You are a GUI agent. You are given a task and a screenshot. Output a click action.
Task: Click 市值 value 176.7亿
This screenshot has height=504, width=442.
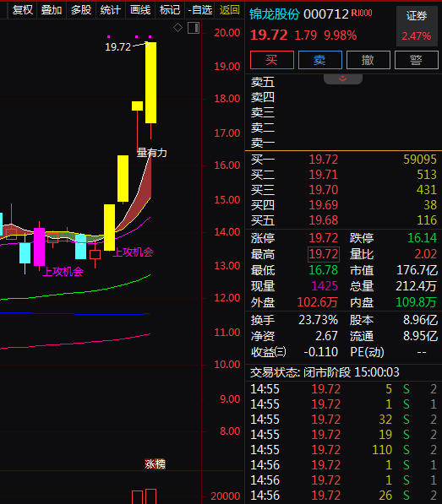coord(417,270)
